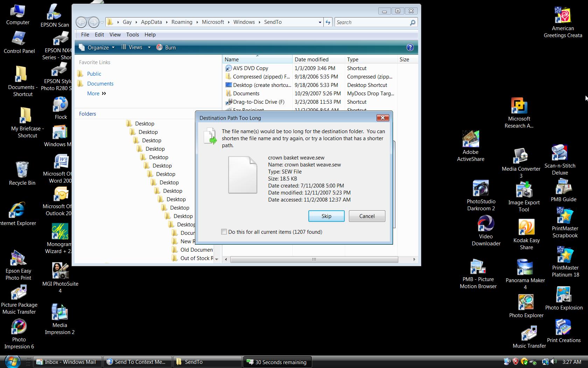Click the refresh button beside address bar
588x368 pixels.
point(328,22)
